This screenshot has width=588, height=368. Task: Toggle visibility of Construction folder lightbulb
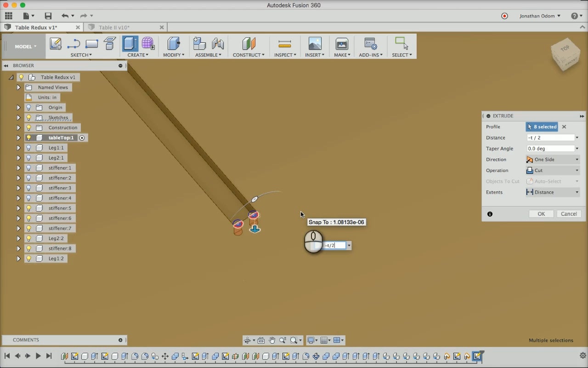pyautogui.click(x=28, y=127)
